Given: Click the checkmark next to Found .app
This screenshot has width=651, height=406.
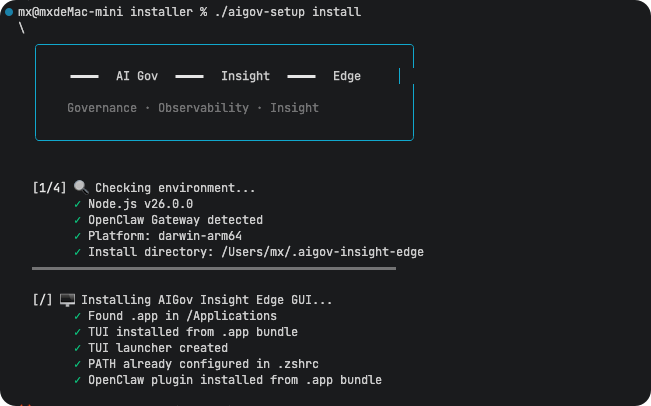Looking at the screenshot, I should [x=78, y=316].
